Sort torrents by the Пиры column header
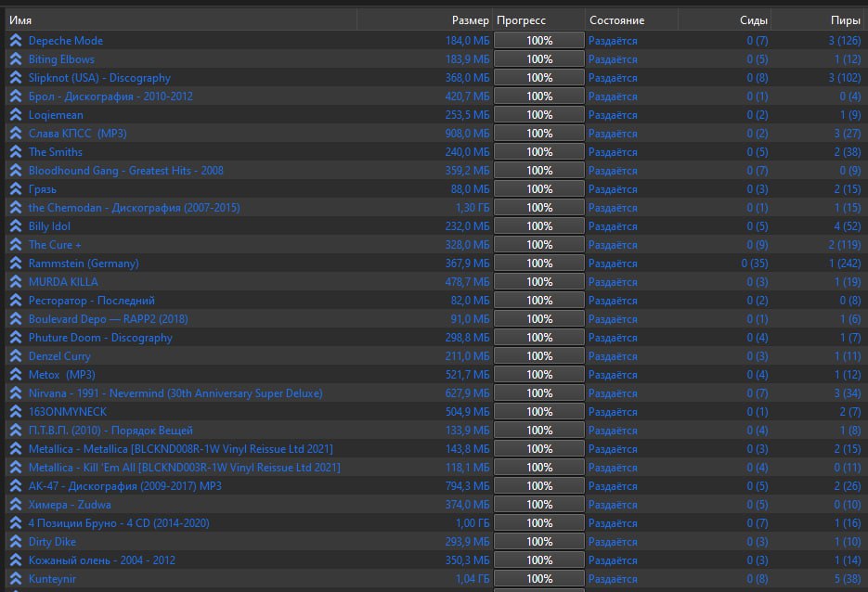 (818, 20)
